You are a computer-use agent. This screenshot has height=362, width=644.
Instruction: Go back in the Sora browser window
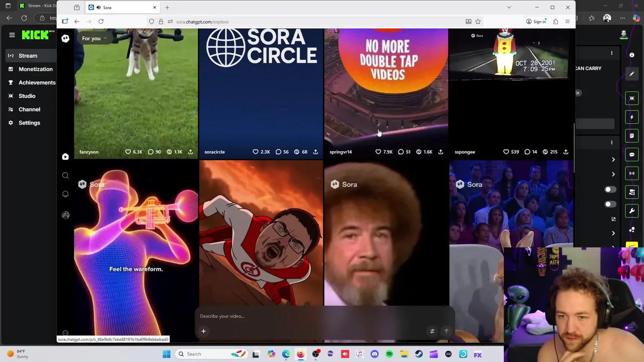click(76, 22)
